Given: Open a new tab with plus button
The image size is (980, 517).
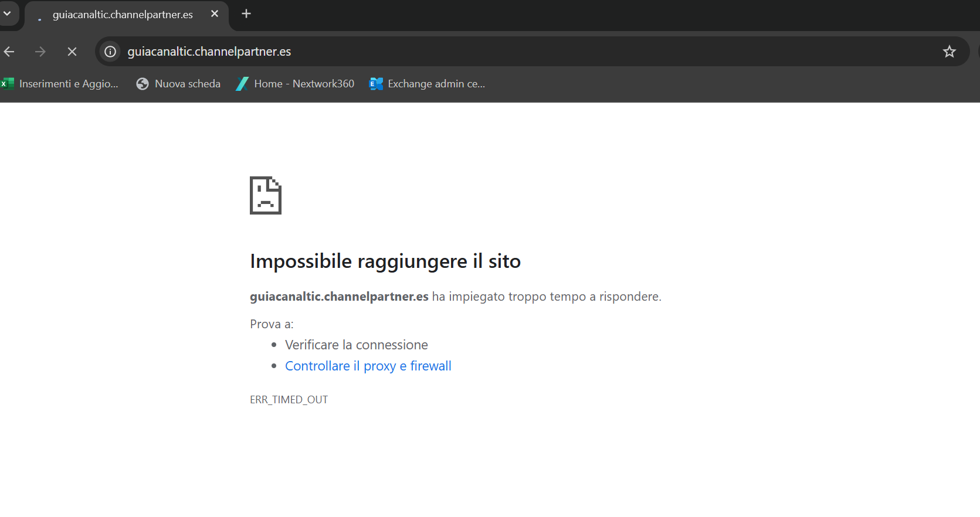Looking at the screenshot, I should tap(246, 13).
